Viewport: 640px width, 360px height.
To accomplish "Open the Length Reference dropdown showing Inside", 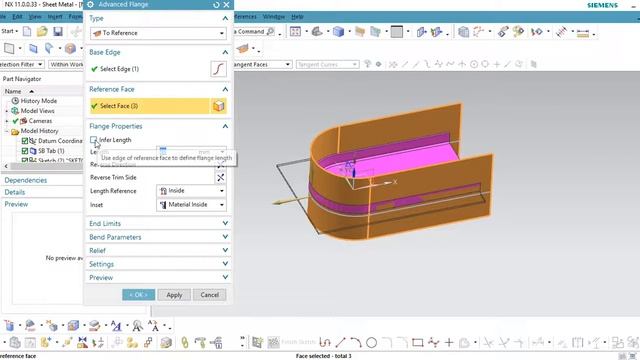I will (x=191, y=191).
